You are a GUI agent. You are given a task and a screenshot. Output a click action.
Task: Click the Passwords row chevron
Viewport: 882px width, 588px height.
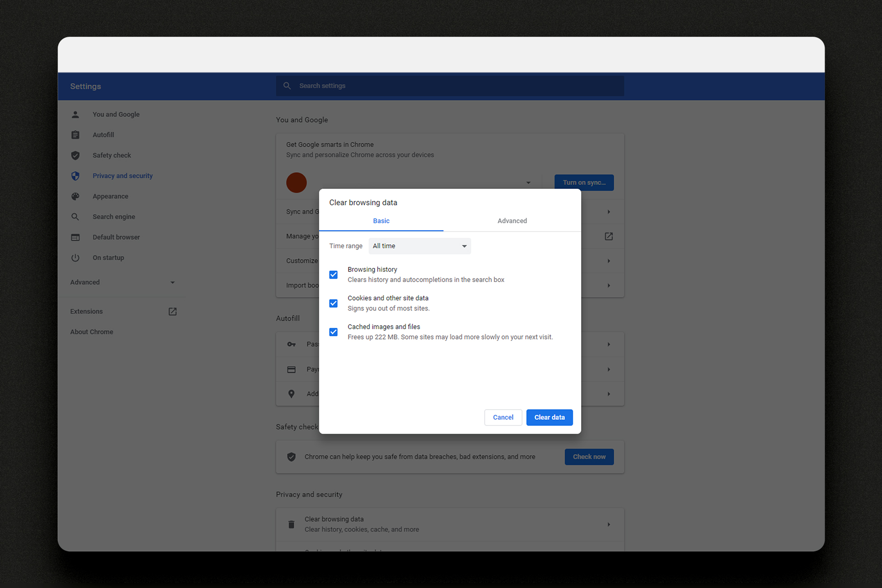coord(609,344)
